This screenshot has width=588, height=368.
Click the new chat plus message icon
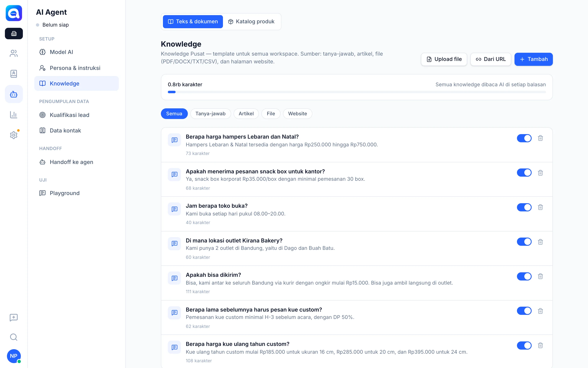pyautogui.click(x=14, y=317)
